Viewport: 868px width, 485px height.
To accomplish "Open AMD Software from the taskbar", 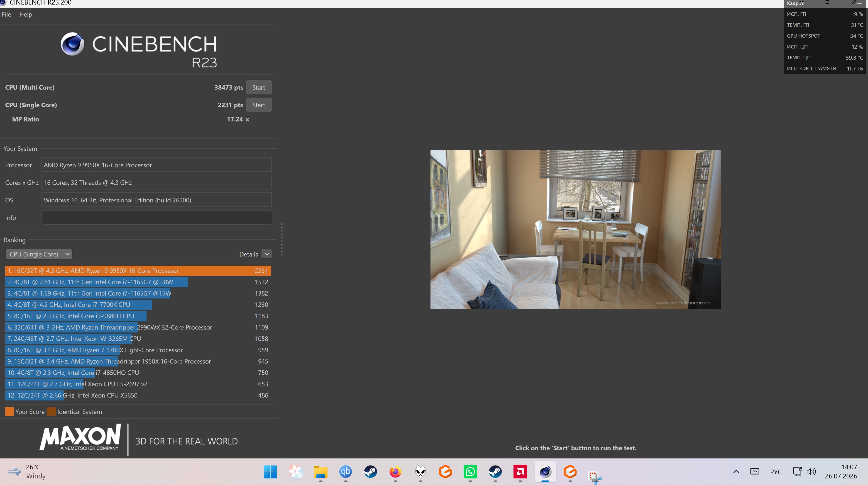I will [x=520, y=472].
